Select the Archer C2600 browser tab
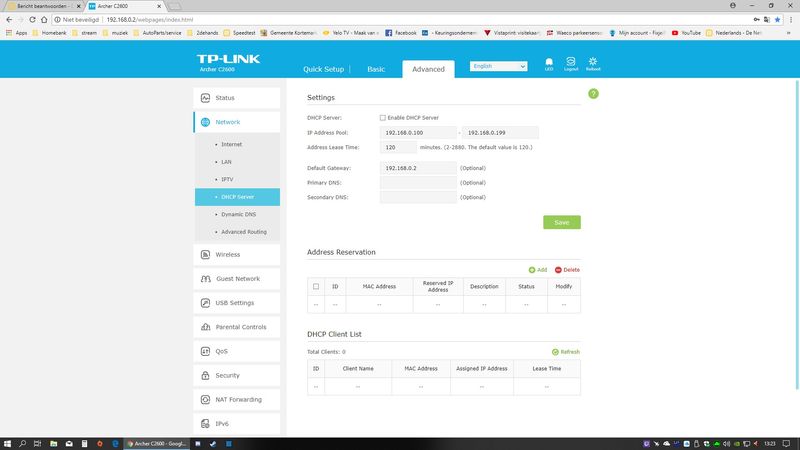The width and height of the screenshot is (800, 450). [x=124, y=6]
